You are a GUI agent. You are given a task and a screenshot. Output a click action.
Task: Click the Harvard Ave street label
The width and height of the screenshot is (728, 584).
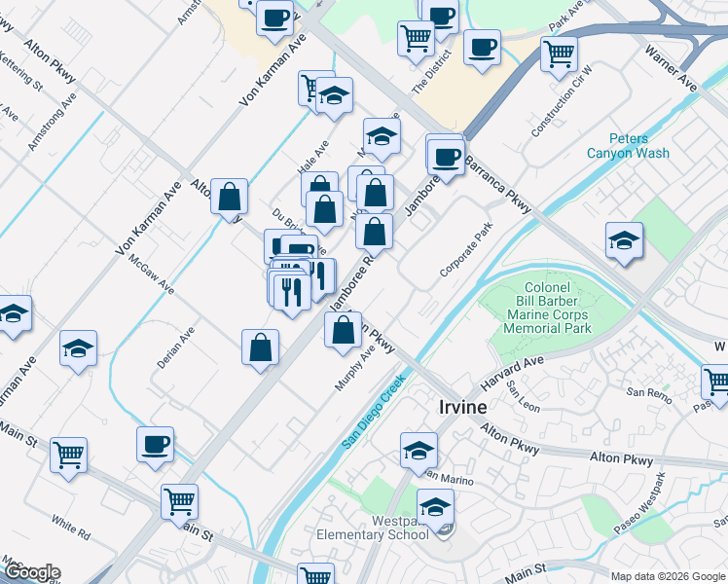click(512, 374)
